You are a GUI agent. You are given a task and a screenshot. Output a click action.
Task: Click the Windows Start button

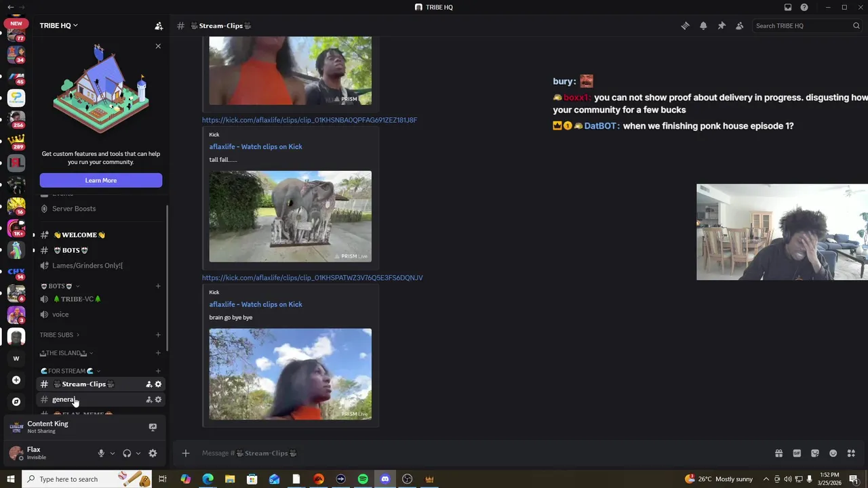[x=10, y=479]
